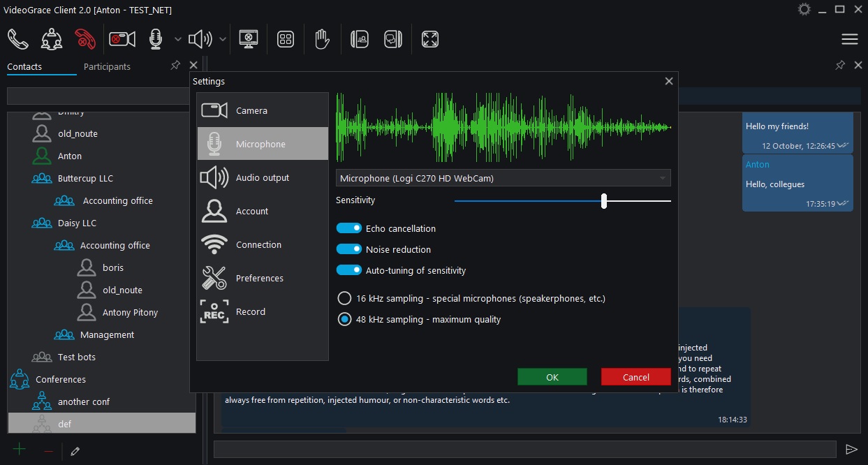Mute the microphone from the top toolbar
Viewport: 868px width, 465px height.
(x=156, y=39)
